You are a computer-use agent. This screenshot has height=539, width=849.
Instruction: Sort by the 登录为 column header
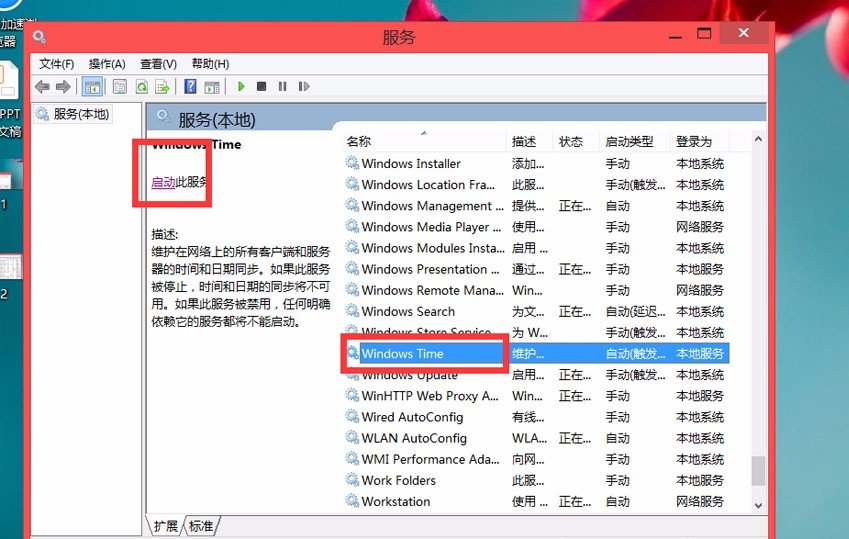(694, 142)
